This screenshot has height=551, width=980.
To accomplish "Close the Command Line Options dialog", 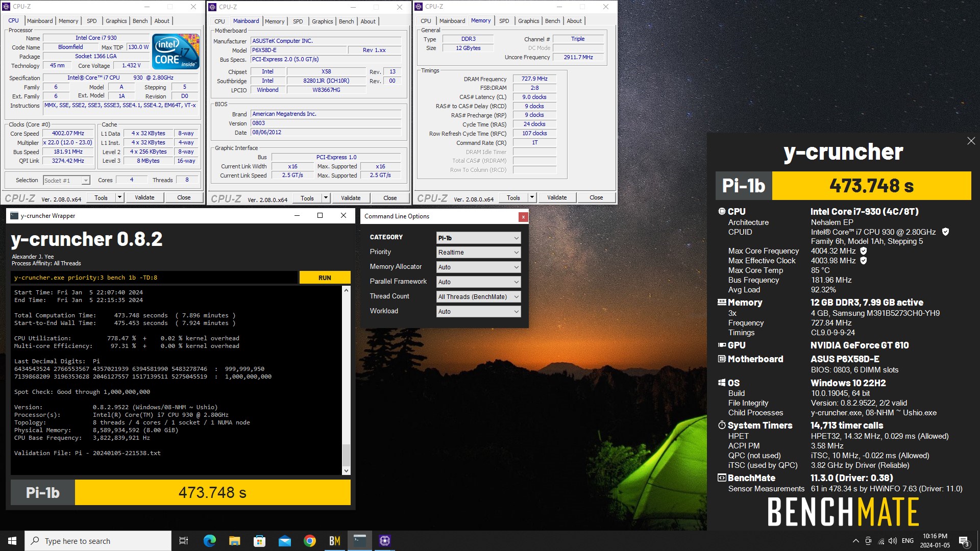I will pos(523,217).
